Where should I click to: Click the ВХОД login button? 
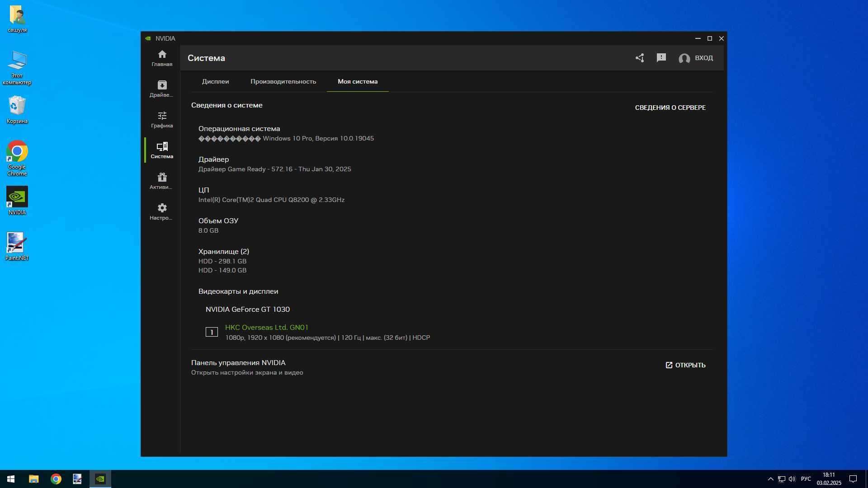point(696,58)
